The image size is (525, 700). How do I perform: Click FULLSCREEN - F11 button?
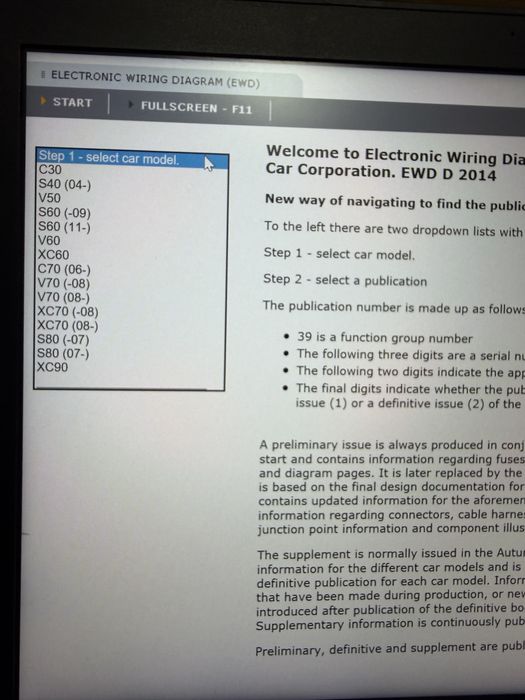(196, 108)
